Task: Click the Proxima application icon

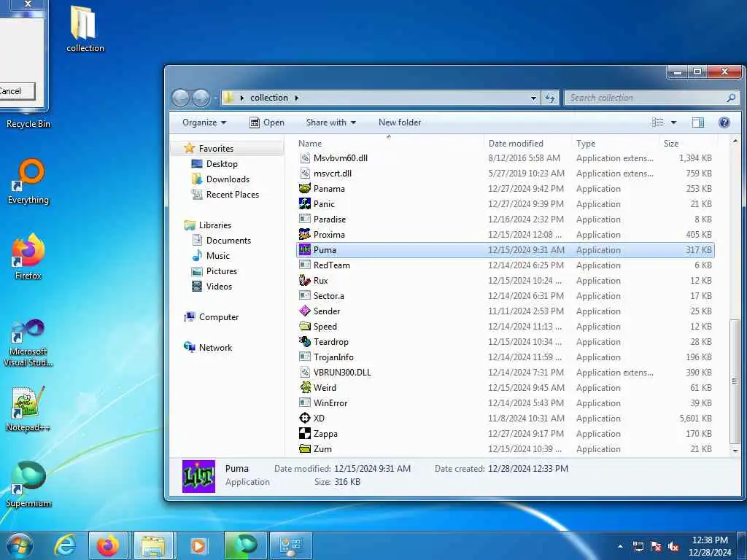Action: [x=304, y=234]
